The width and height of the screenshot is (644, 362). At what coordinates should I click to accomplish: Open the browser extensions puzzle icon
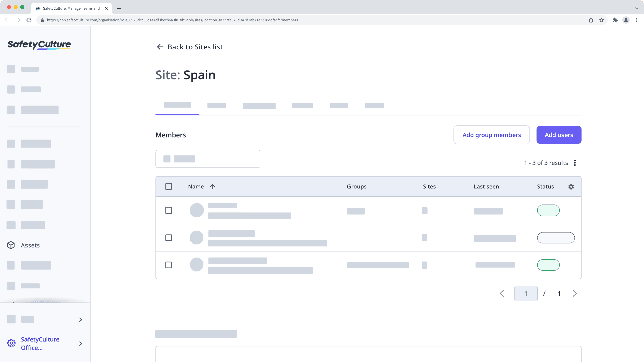point(615,20)
